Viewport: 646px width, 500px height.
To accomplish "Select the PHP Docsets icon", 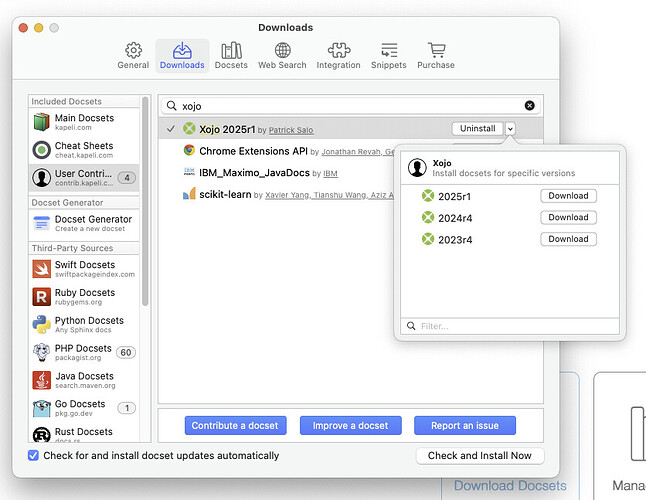I will 42,353.
